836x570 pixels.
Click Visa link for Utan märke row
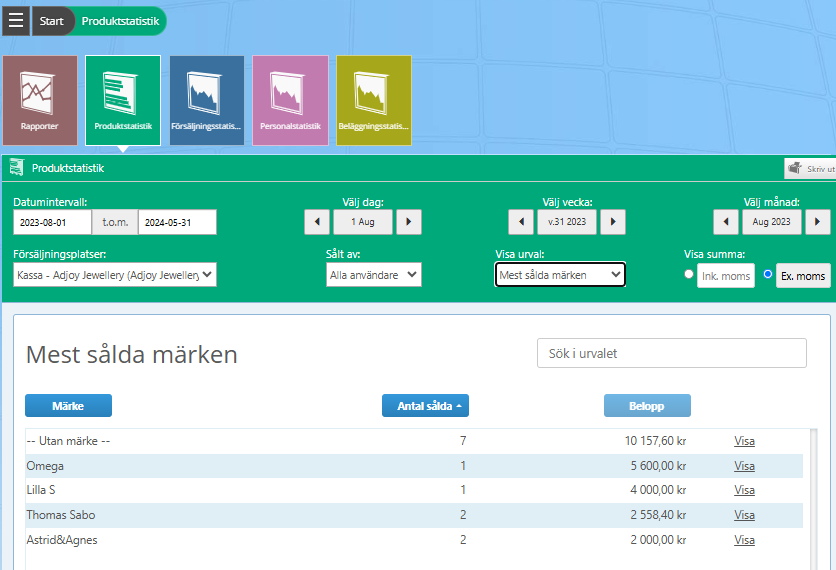(744, 441)
